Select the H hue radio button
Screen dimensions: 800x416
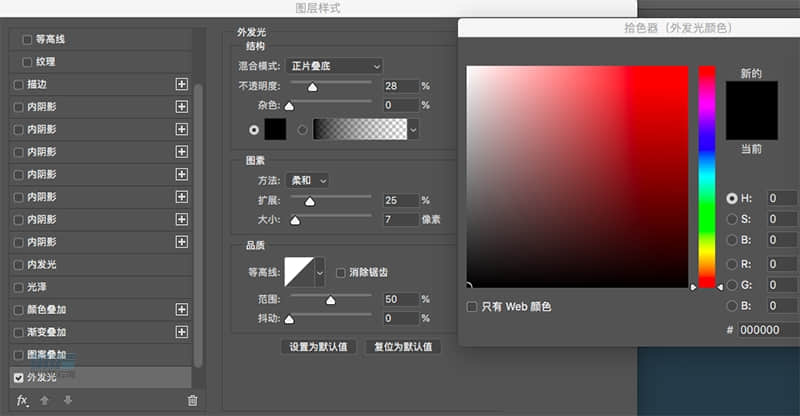point(732,198)
